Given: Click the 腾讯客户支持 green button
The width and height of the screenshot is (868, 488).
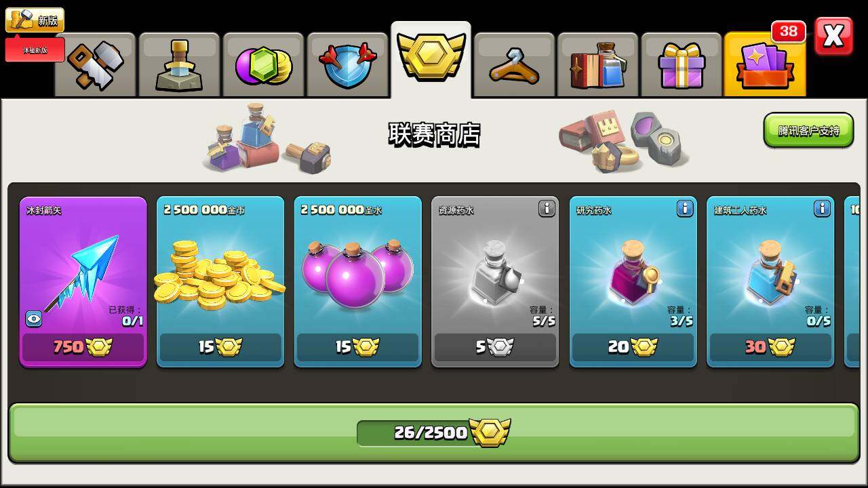Looking at the screenshot, I should [x=808, y=130].
